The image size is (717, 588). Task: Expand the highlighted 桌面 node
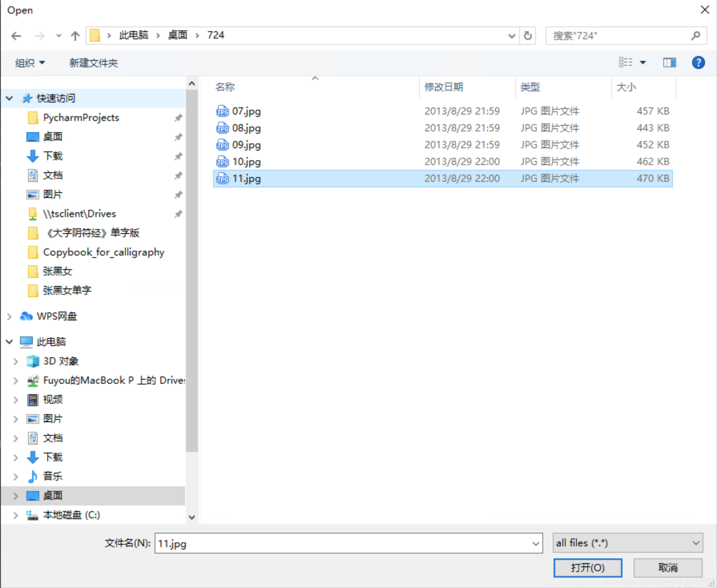16,496
